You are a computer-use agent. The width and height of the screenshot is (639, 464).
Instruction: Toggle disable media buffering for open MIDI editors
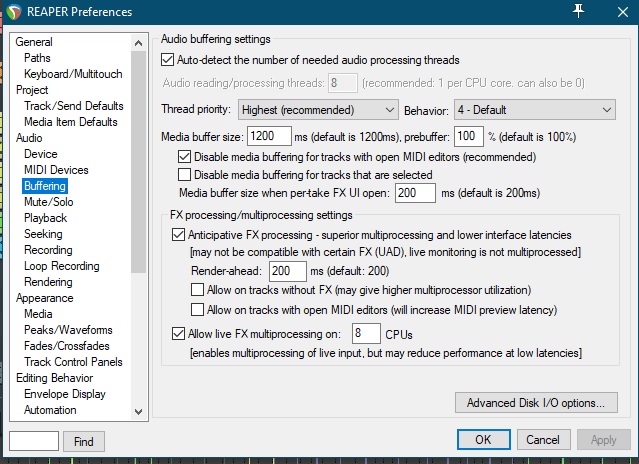coord(184,157)
